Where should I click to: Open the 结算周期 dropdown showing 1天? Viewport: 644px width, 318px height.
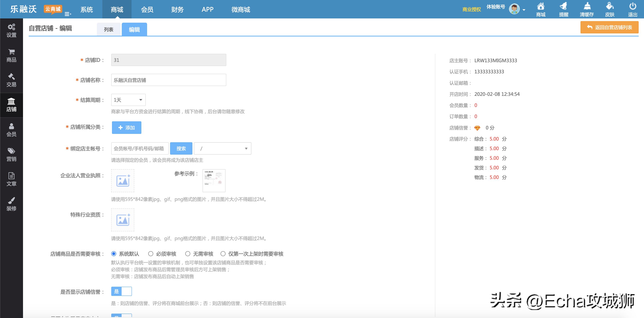tap(128, 99)
